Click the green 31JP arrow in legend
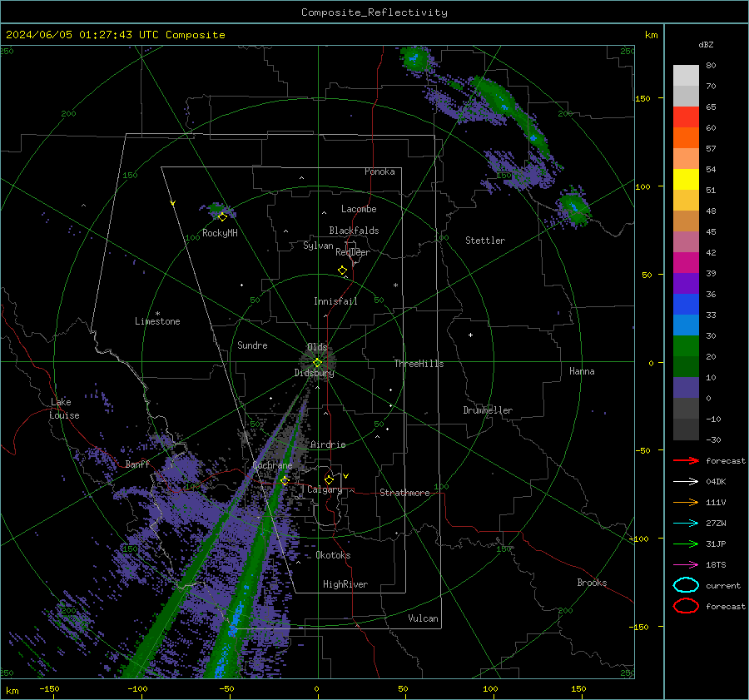This screenshot has width=749, height=700. (686, 544)
